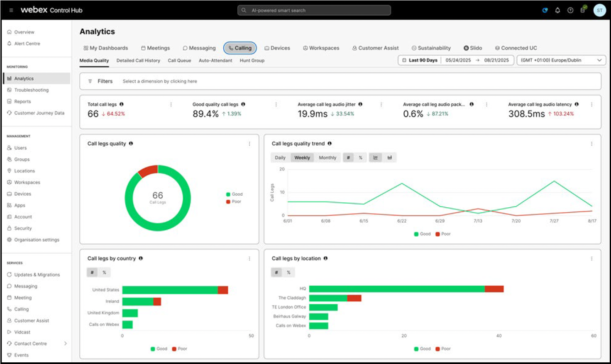Switch to the My Dashboards tab
Image resolution: width=611 pixels, height=364 pixels.
[x=106, y=48]
